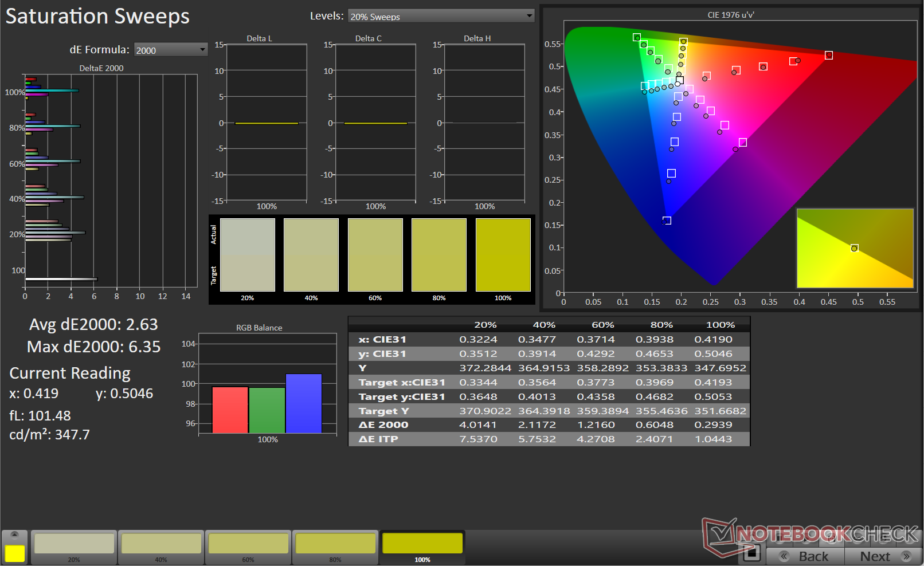The image size is (924, 566).
Task: Click the zoomed yellow inset in CIE chart
Action: click(x=855, y=248)
